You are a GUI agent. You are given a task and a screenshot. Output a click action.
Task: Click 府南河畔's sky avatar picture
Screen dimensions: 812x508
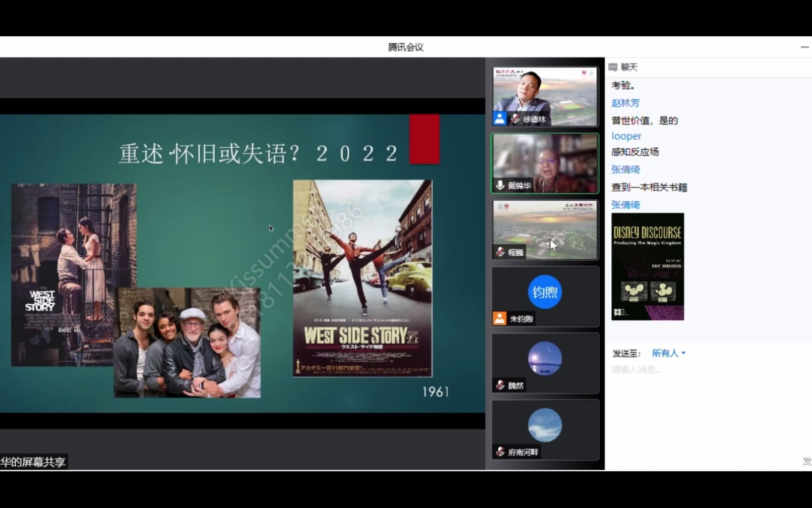pyautogui.click(x=545, y=425)
